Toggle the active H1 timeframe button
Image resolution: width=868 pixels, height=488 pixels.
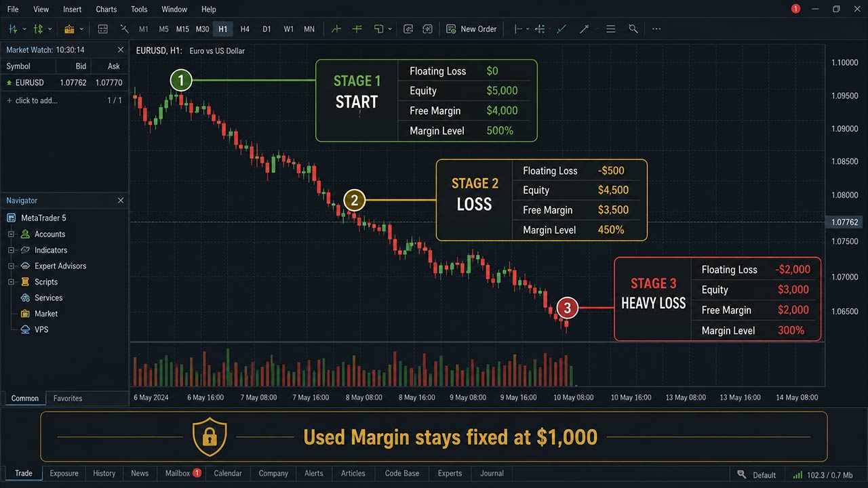click(x=223, y=29)
